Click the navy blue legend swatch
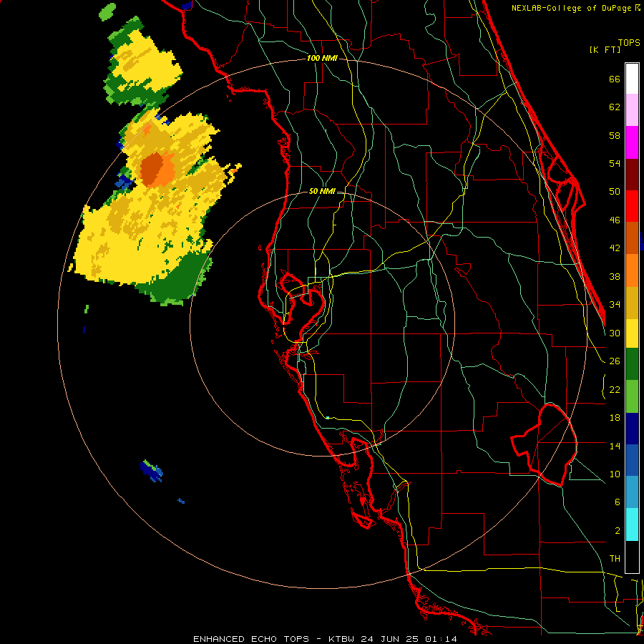The width and height of the screenshot is (644, 644). click(632, 429)
